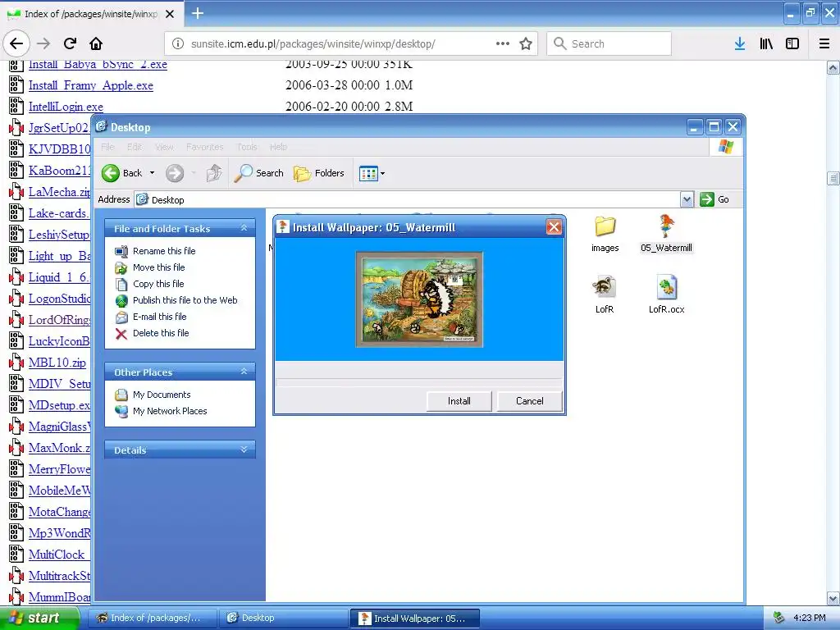Open Firefox library icon
This screenshot has width=840, height=630.
[x=766, y=43]
